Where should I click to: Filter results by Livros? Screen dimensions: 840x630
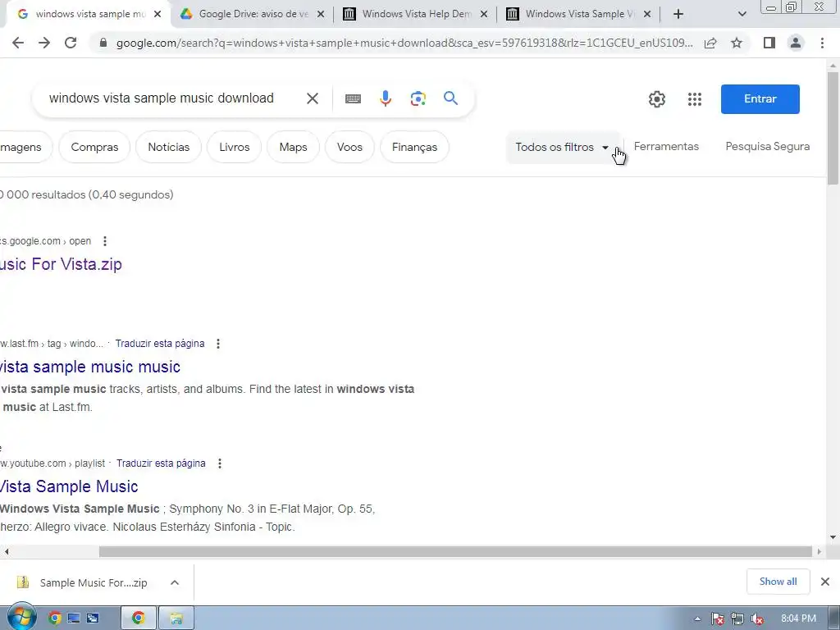(x=235, y=147)
